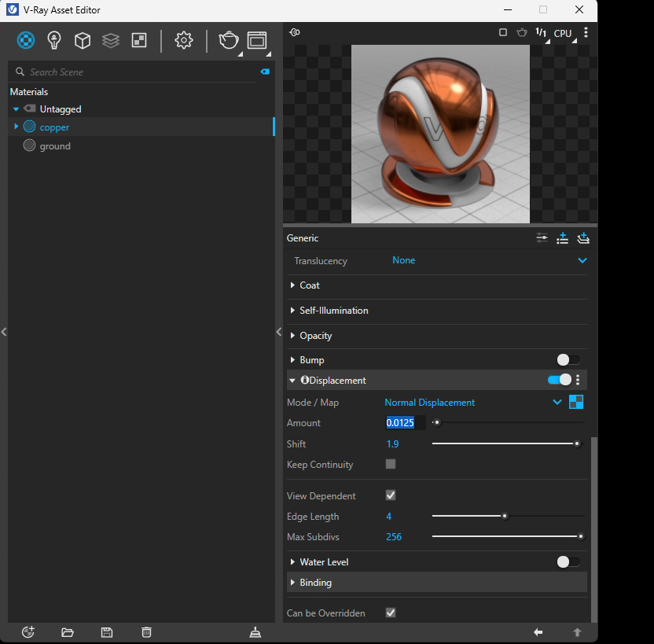Viewport: 654px width, 644px height.
Task: Click the Add Attribute icon in Generic header
Action: [x=562, y=238]
